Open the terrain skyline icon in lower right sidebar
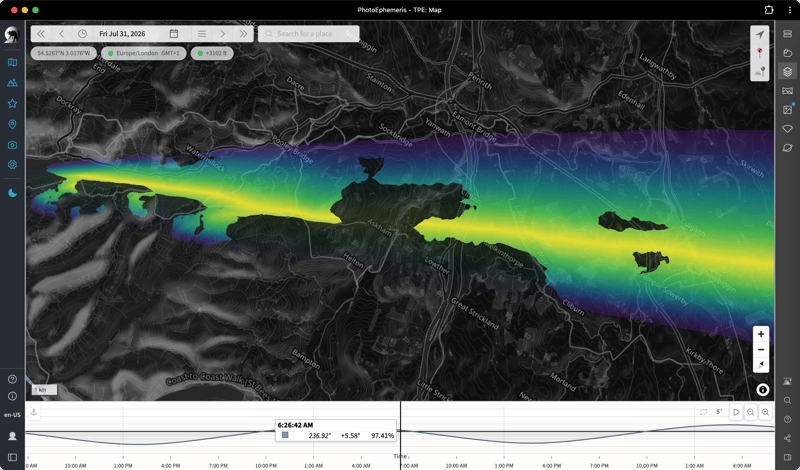800x470 pixels. point(787,381)
